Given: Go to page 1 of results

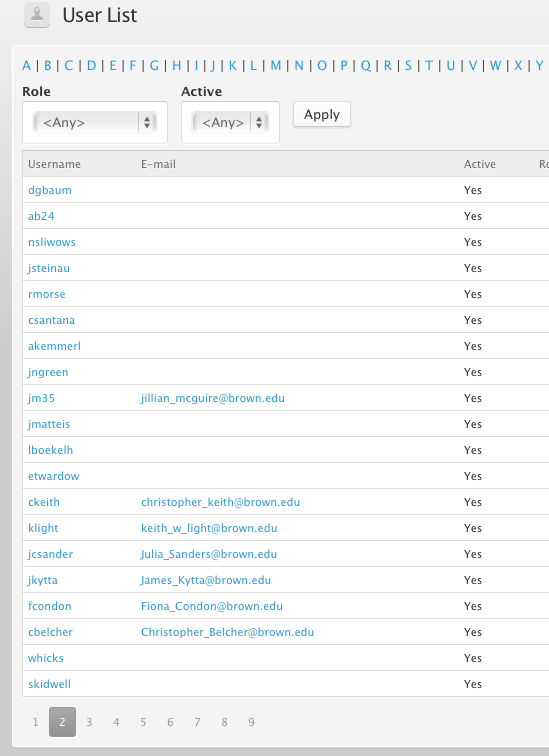Looking at the screenshot, I should (35, 722).
